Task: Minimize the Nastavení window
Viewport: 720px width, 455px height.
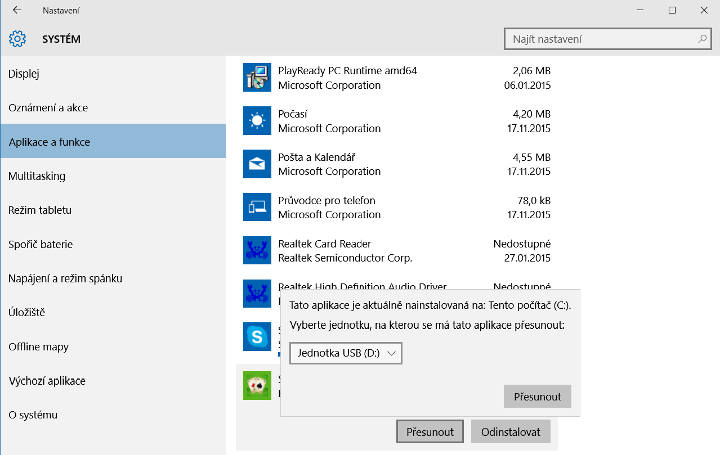Action: (x=640, y=10)
